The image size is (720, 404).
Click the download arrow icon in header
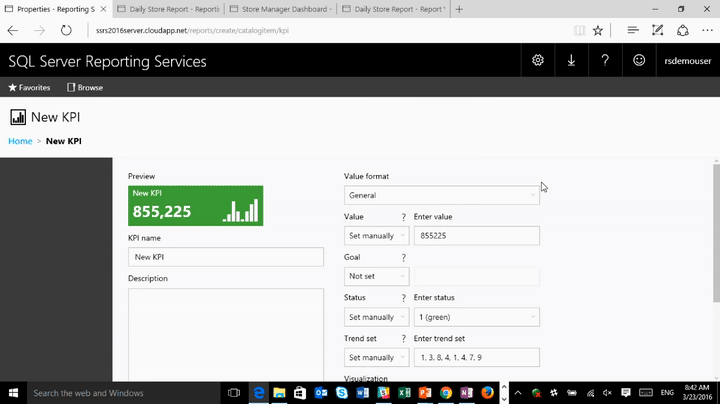(571, 60)
